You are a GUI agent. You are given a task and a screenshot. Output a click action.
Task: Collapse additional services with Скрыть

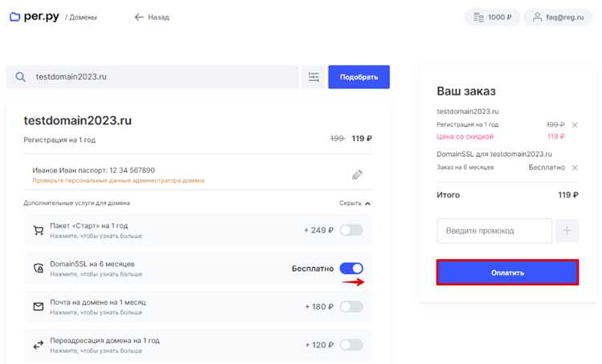(355, 203)
